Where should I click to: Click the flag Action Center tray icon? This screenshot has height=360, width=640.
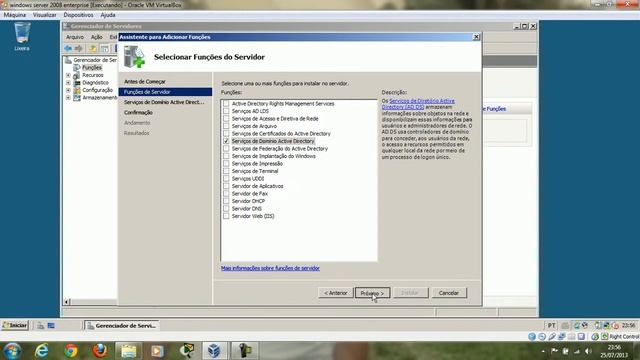pos(554,351)
